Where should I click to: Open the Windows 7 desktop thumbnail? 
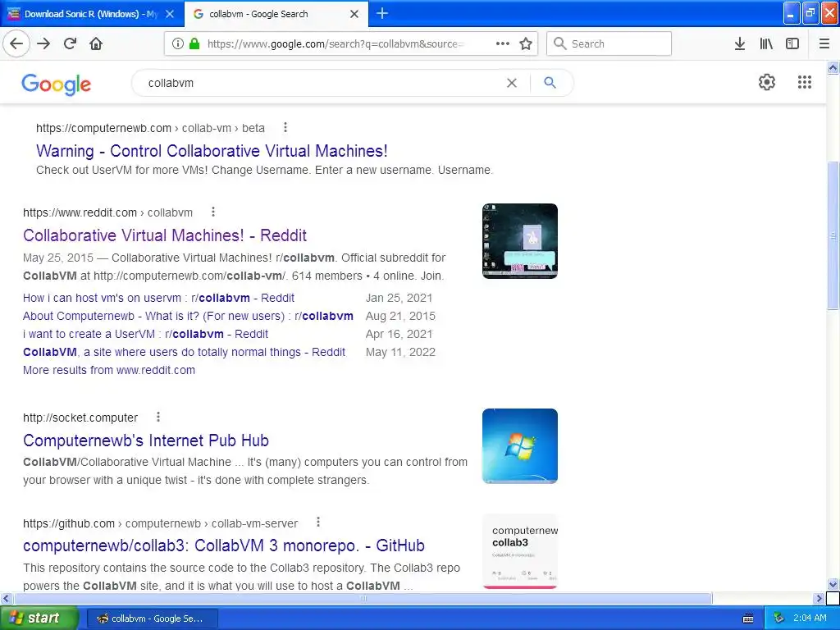(519, 446)
